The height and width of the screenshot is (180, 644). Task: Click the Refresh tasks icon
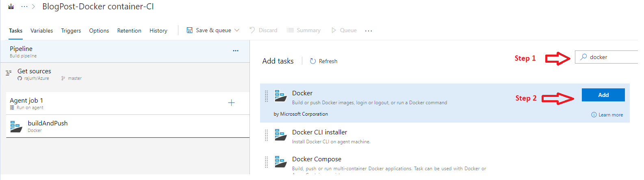pos(313,61)
